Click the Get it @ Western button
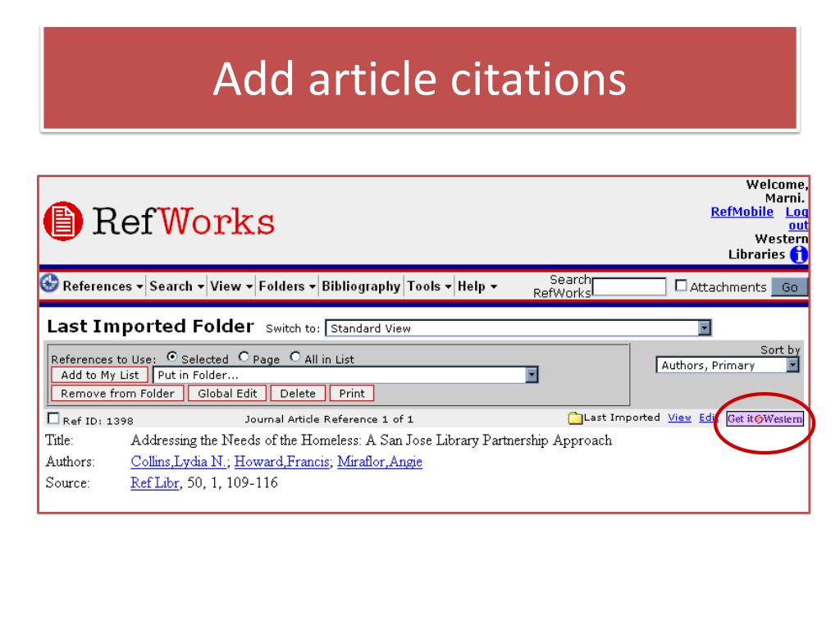The width and height of the screenshot is (840, 630). coord(765,418)
